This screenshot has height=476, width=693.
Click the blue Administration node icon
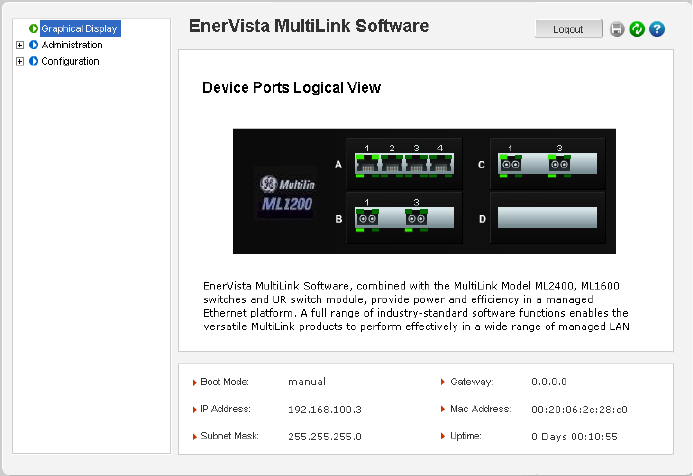(33, 45)
